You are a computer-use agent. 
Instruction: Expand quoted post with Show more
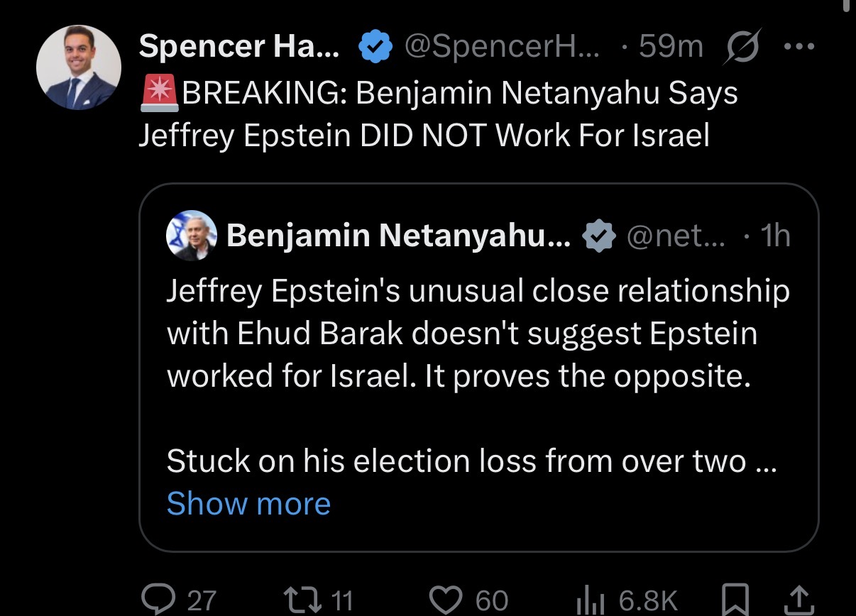(x=248, y=504)
